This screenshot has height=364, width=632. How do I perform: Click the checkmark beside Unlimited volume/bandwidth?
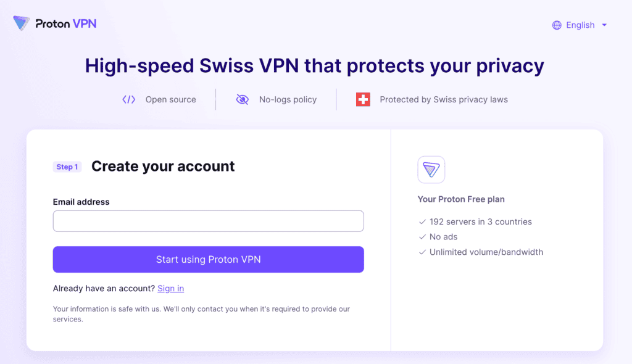pyautogui.click(x=422, y=252)
